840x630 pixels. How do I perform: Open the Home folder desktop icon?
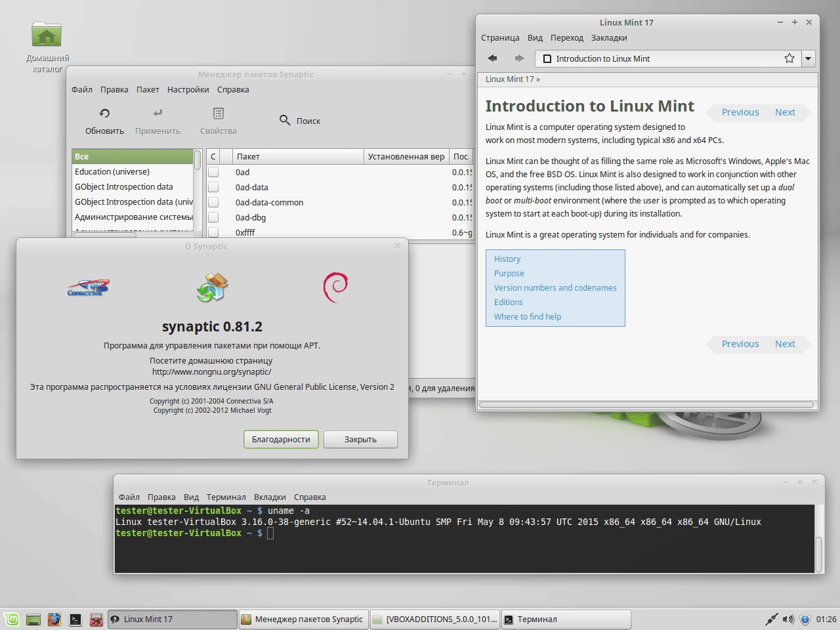point(47,35)
